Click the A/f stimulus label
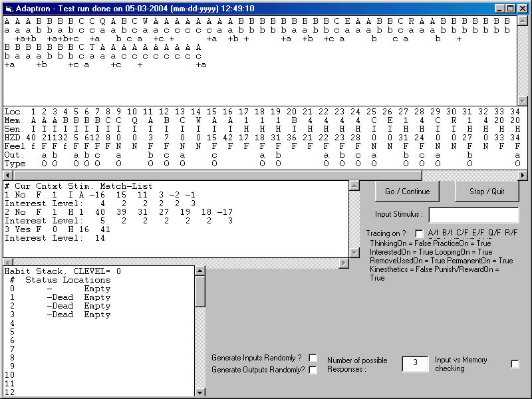 tap(434, 233)
